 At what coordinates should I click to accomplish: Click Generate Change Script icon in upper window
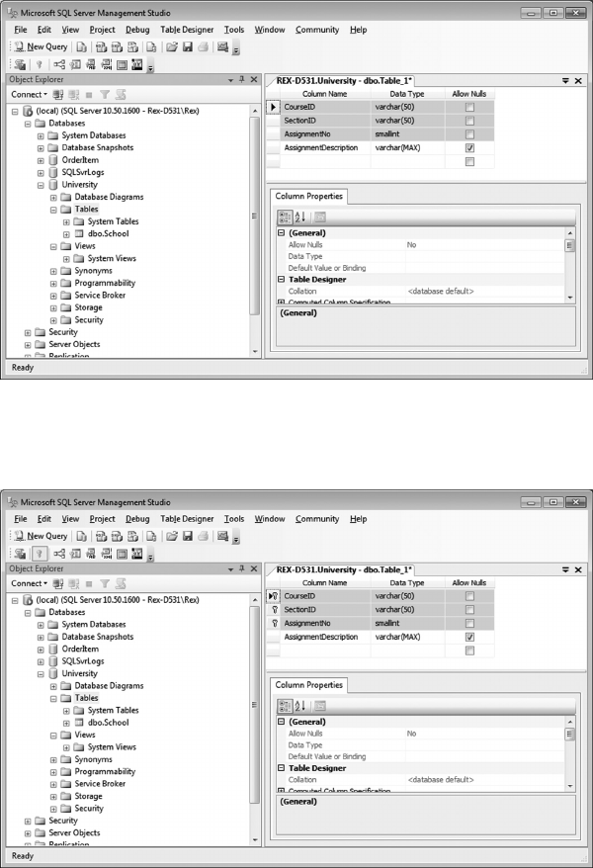(21, 65)
